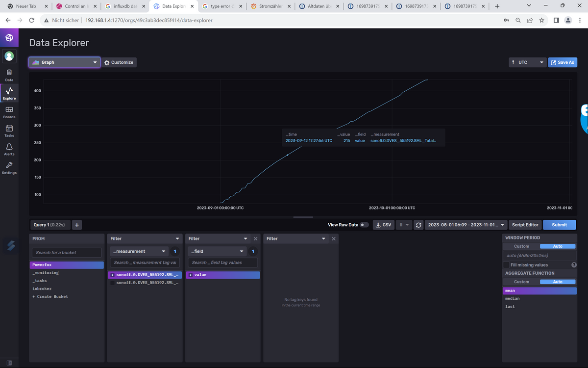Open the browser share icon

pyautogui.click(x=530, y=20)
